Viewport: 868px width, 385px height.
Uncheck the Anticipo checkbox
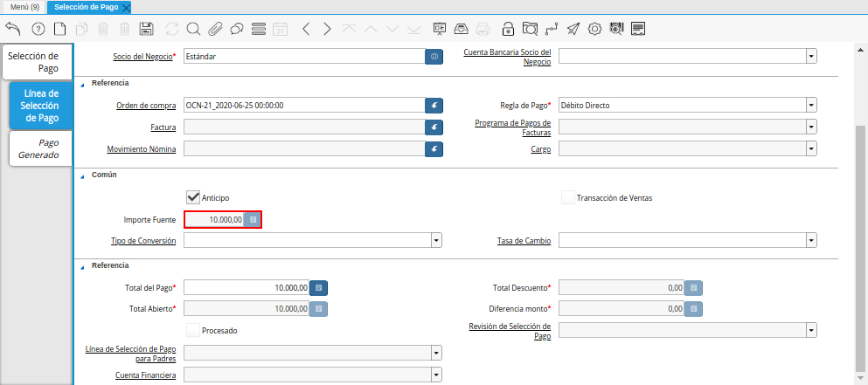tap(193, 197)
